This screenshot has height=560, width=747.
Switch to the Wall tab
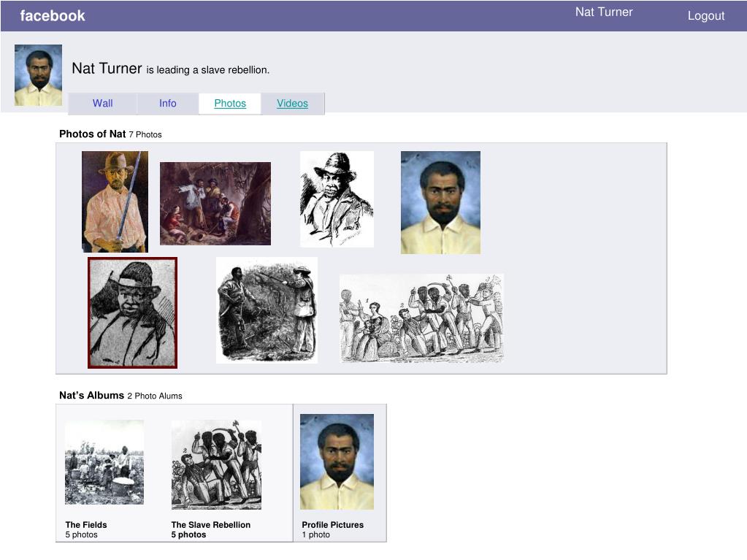[x=102, y=104]
